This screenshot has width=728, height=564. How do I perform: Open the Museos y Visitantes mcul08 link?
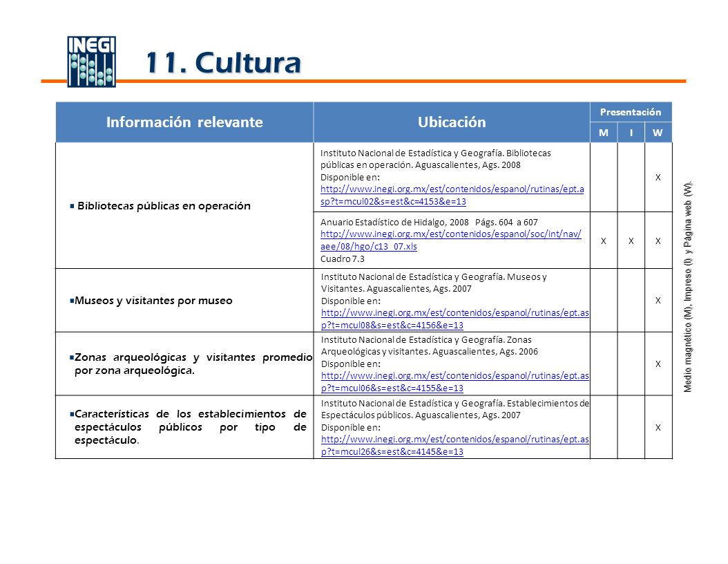click(x=455, y=319)
